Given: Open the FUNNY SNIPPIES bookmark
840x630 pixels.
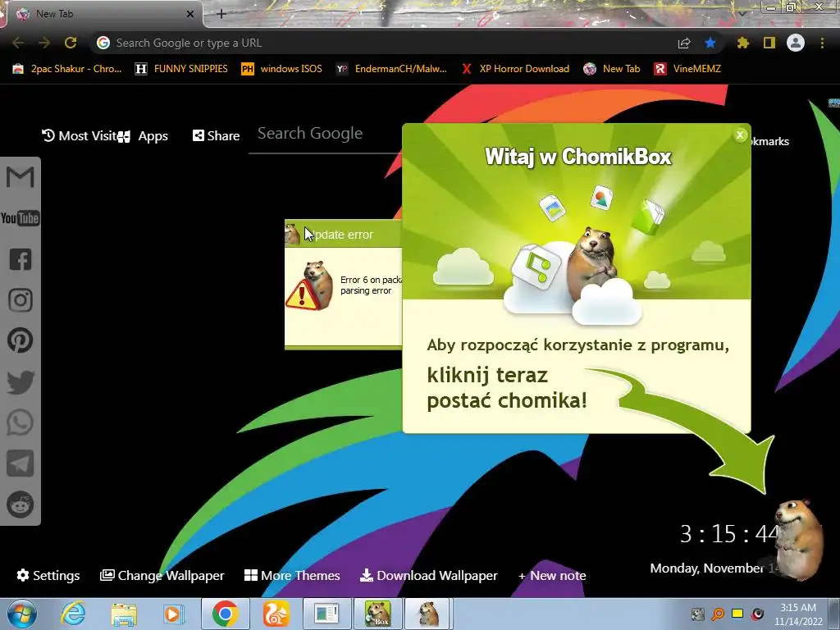Looking at the screenshot, I should point(181,69).
